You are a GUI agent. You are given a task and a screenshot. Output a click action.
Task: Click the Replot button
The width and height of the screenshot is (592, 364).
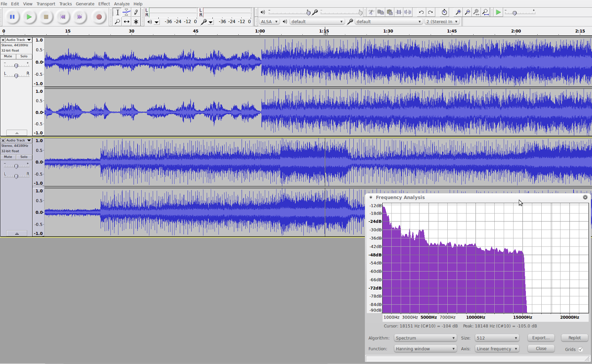(575, 337)
